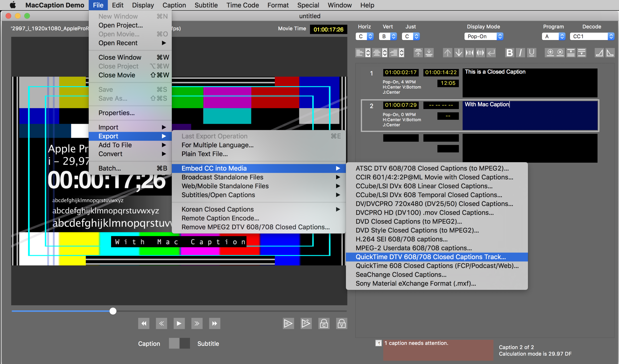Click the movie scrubber slider handle
This screenshot has height=364, width=619.
tap(113, 311)
